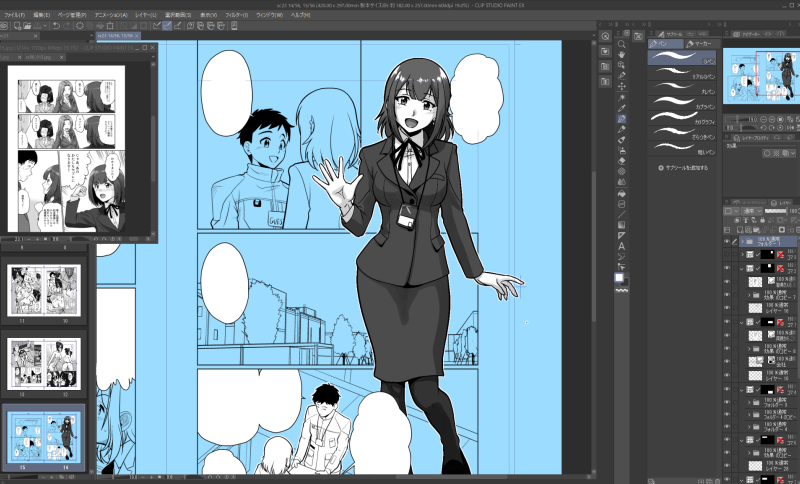Click the white main color swatch
Image resolution: width=800 pixels, height=484 pixels.
[619, 277]
